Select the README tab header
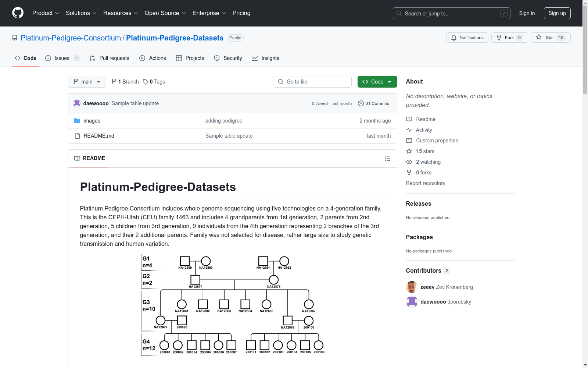The image size is (588, 368). click(90, 158)
